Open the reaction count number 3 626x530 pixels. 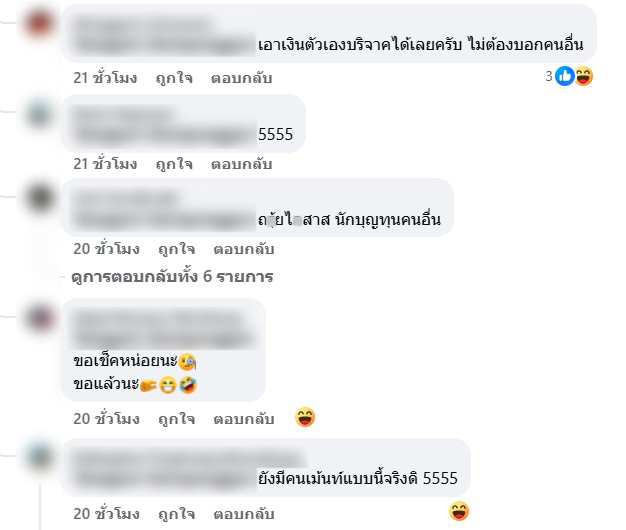(x=549, y=76)
